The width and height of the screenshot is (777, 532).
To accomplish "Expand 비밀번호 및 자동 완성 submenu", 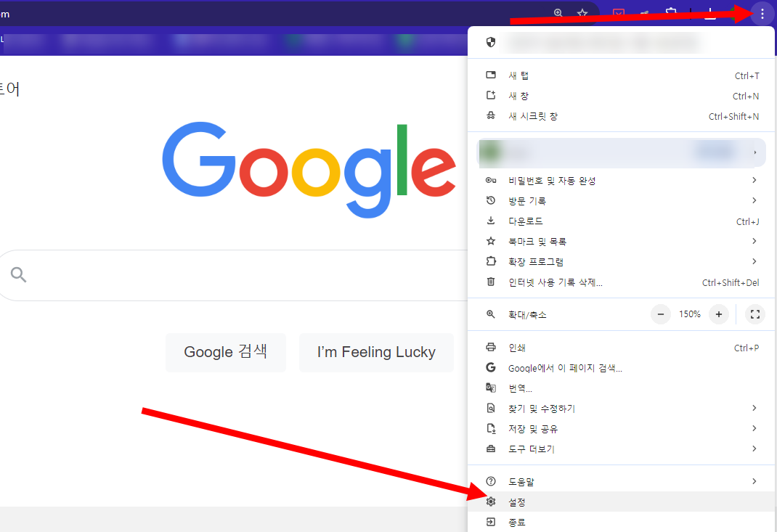I will [622, 180].
